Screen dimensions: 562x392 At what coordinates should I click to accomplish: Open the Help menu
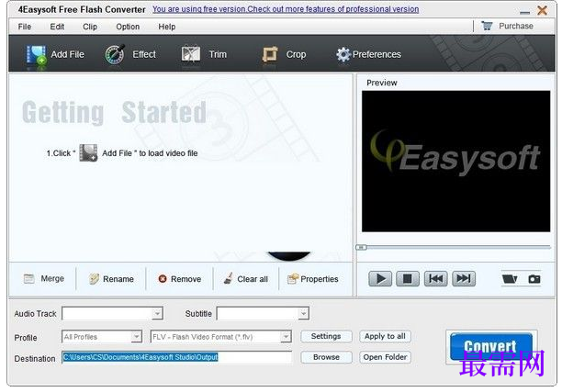(167, 27)
